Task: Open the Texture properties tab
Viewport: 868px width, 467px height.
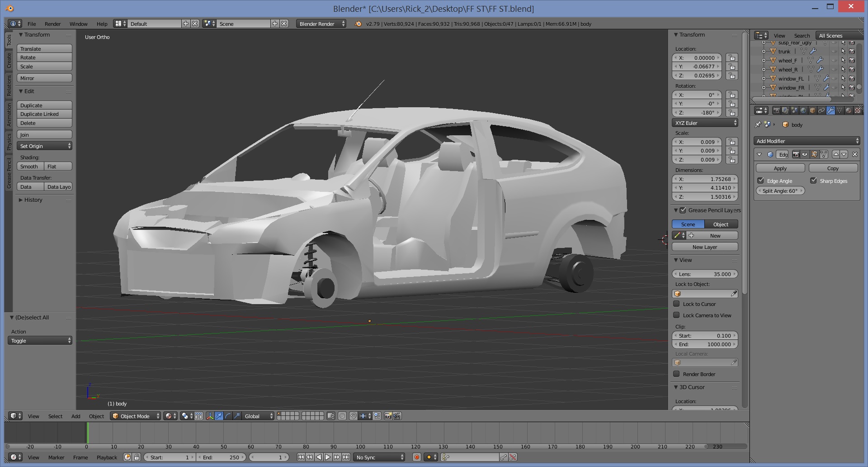Action: pyautogui.click(x=858, y=110)
